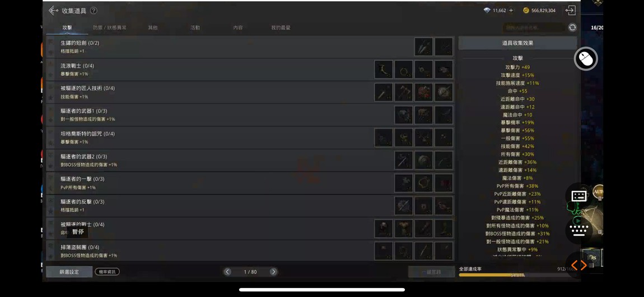644x297 pixels.
Task: Click the item name search field
Action: point(534,27)
